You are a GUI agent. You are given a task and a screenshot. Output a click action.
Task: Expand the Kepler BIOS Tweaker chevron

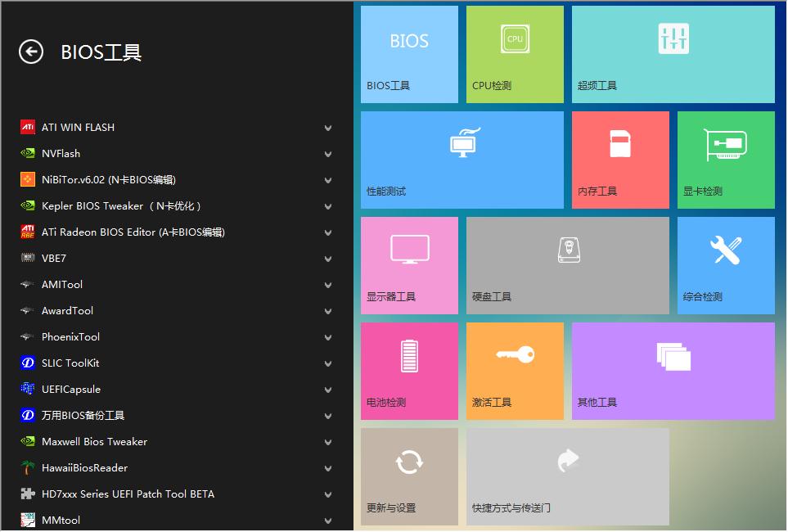pos(327,206)
